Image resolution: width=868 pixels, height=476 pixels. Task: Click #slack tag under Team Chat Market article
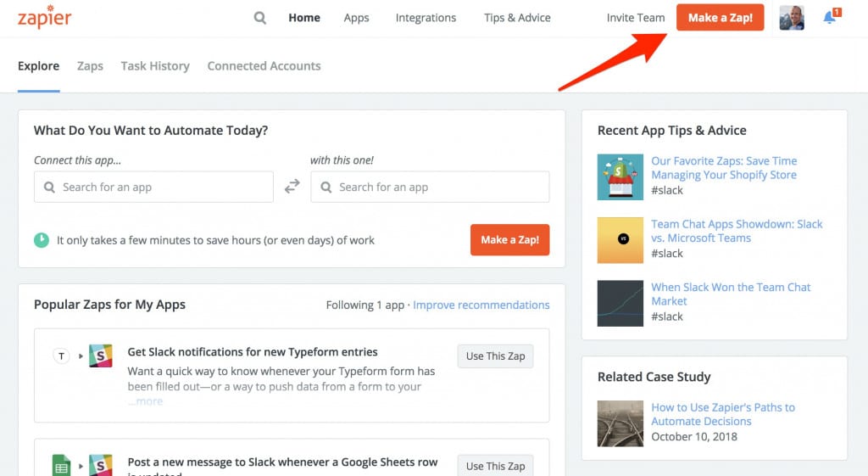667,316
